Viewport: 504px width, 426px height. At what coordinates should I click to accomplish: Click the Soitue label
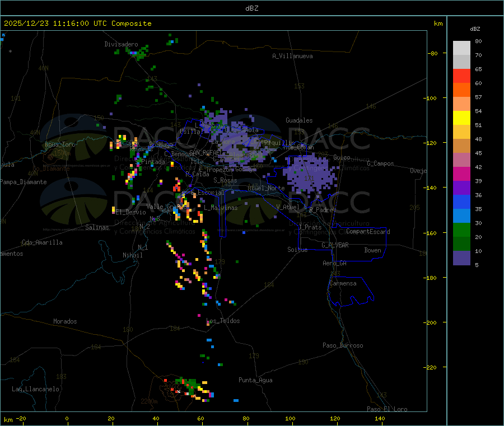click(297, 250)
